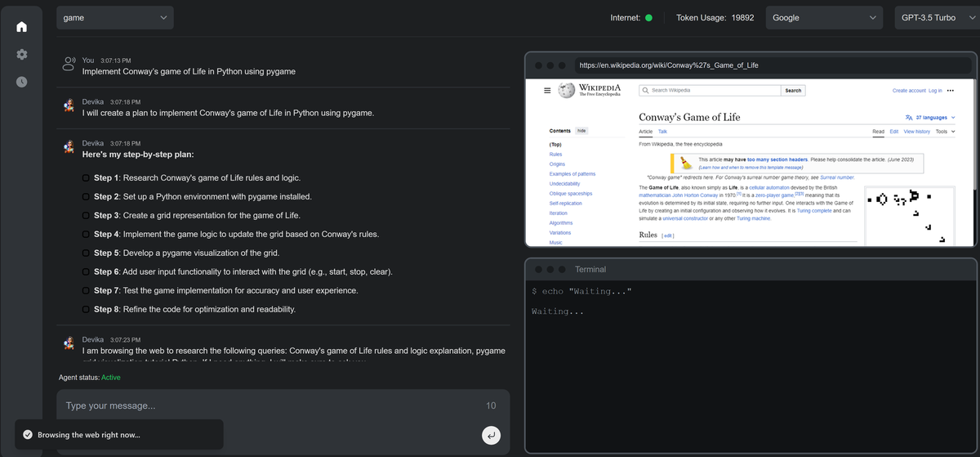
Task: Expand the '37 languages' dropdown on Wikipedia
Action: tap(929, 118)
